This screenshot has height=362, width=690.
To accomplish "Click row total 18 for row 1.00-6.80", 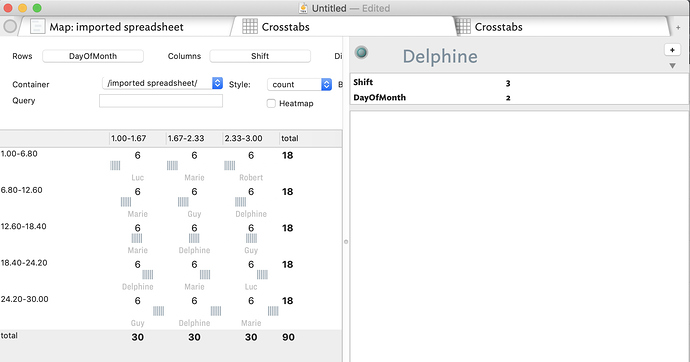I will [x=288, y=155].
